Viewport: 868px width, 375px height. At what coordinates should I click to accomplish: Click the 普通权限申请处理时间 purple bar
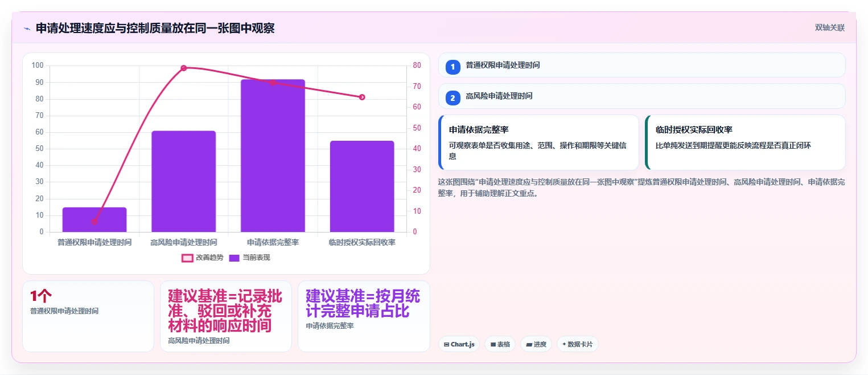point(94,219)
